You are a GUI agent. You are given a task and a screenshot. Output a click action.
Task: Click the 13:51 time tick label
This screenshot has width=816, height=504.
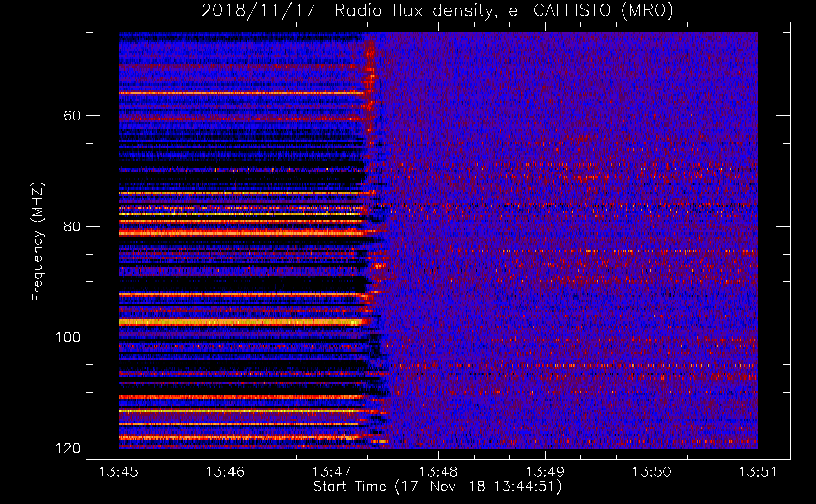(x=759, y=472)
